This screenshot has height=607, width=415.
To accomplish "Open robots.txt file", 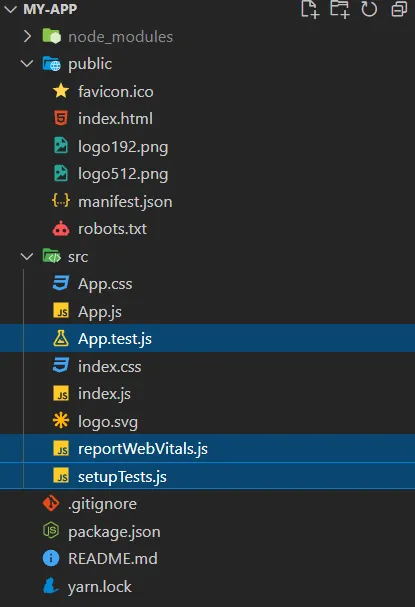I will pyautogui.click(x=112, y=229).
